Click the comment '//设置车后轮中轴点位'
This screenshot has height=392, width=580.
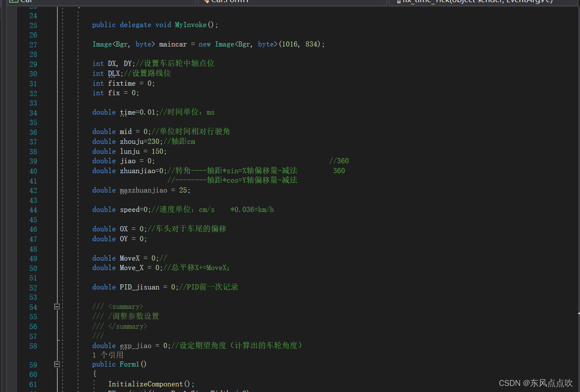tap(175, 64)
